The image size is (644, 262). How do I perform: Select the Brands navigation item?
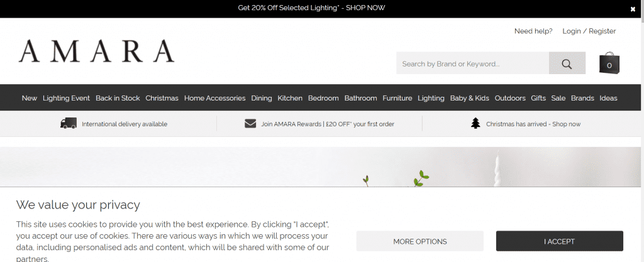582,98
